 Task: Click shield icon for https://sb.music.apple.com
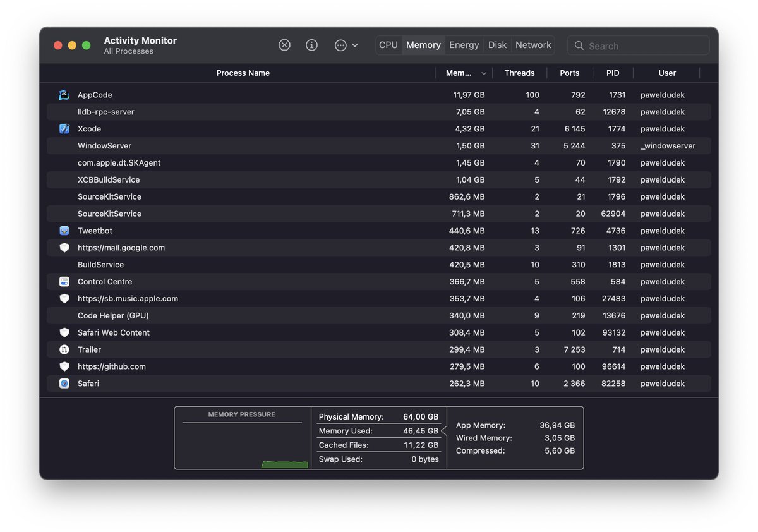pyautogui.click(x=64, y=299)
